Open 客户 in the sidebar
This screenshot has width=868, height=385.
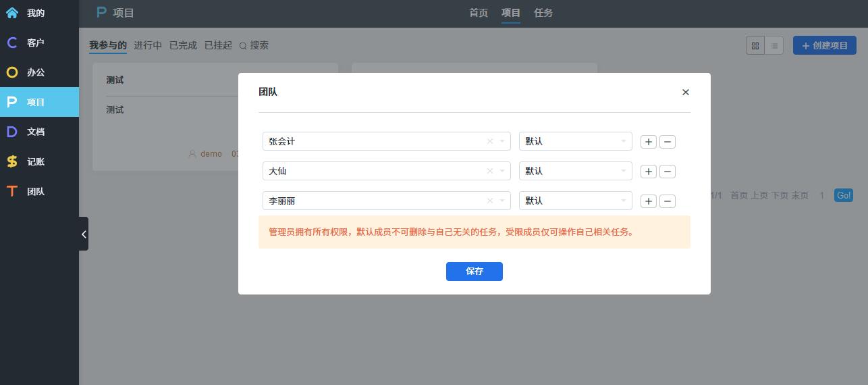tap(35, 43)
